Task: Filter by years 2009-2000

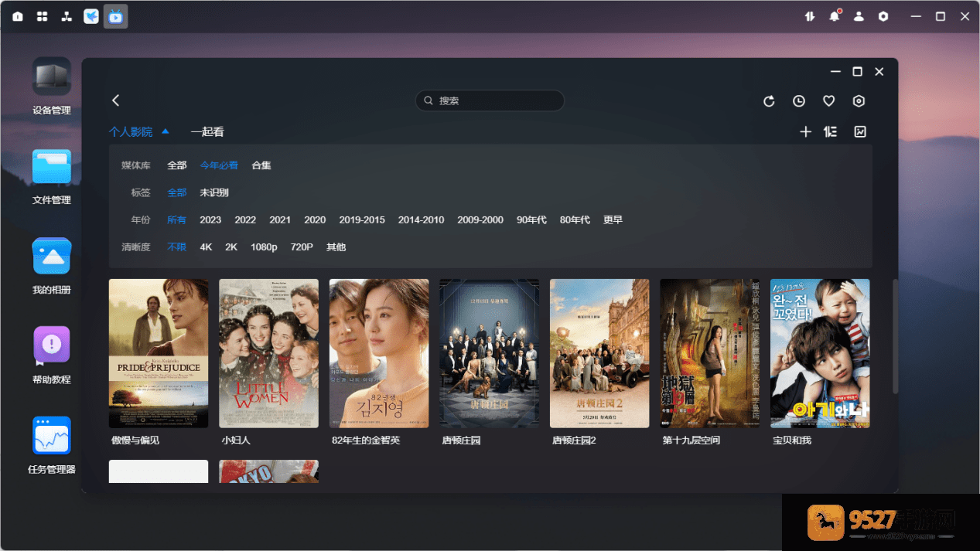Action: 480,220
